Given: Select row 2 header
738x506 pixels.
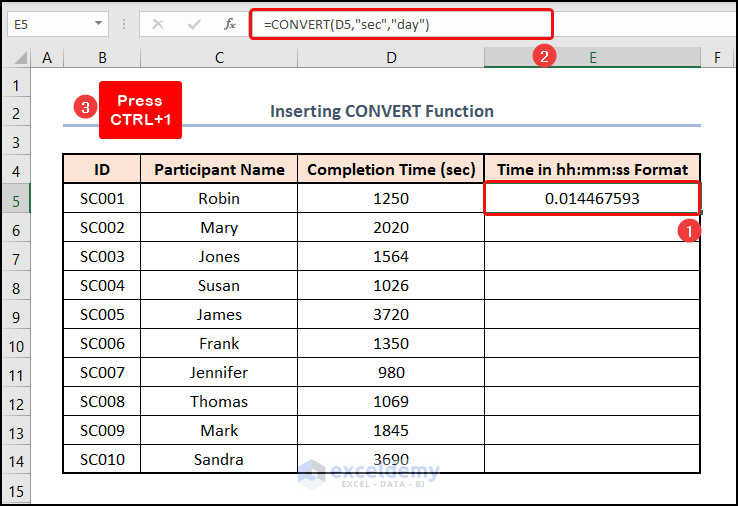Looking at the screenshot, I should (16, 113).
